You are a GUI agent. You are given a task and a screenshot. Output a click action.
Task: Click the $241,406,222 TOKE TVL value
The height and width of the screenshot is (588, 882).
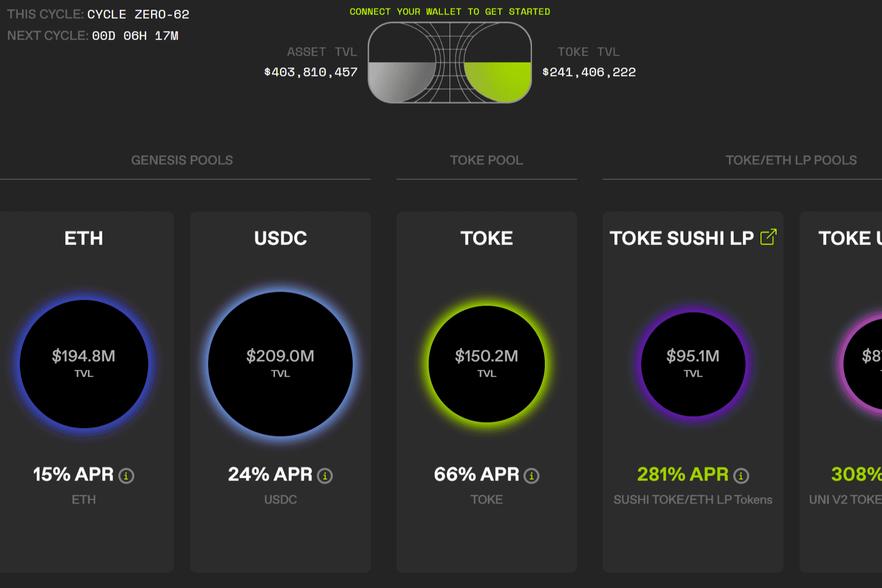pos(589,72)
